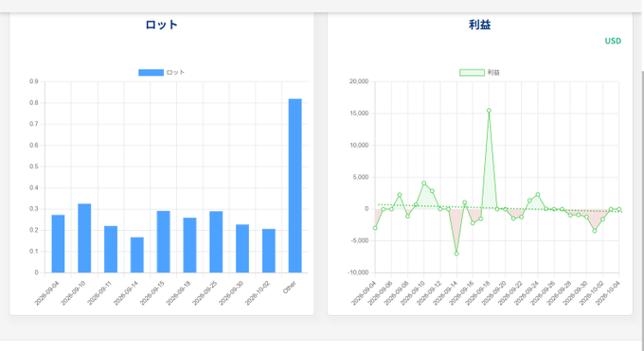644x351 pixels.
Task: Click the 0.5 y-axis label
Action: pyautogui.click(x=34, y=167)
